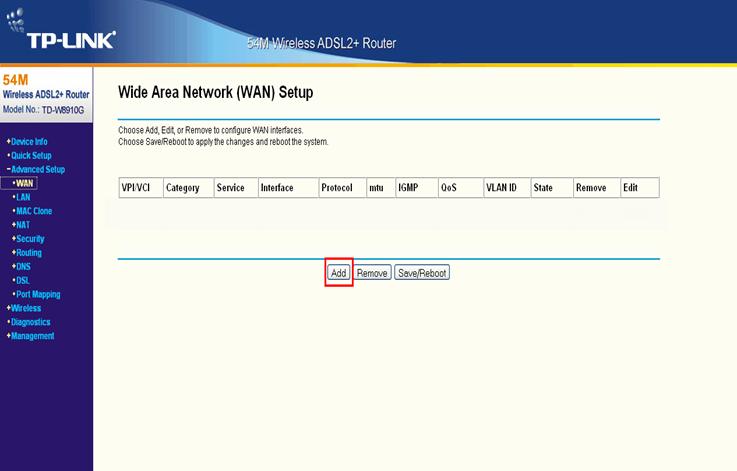Select the LAN menu item
Viewport: 737px width, 471px height.
23,197
